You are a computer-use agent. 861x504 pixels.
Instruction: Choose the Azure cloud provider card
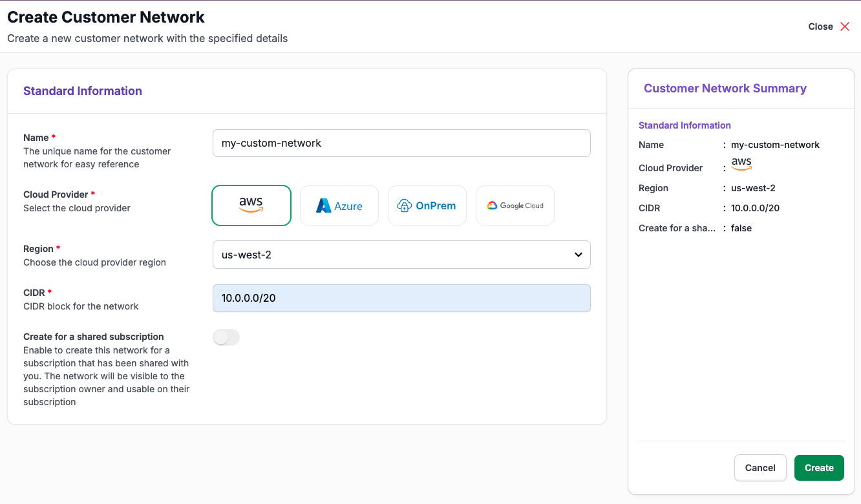click(x=339, y=205)
